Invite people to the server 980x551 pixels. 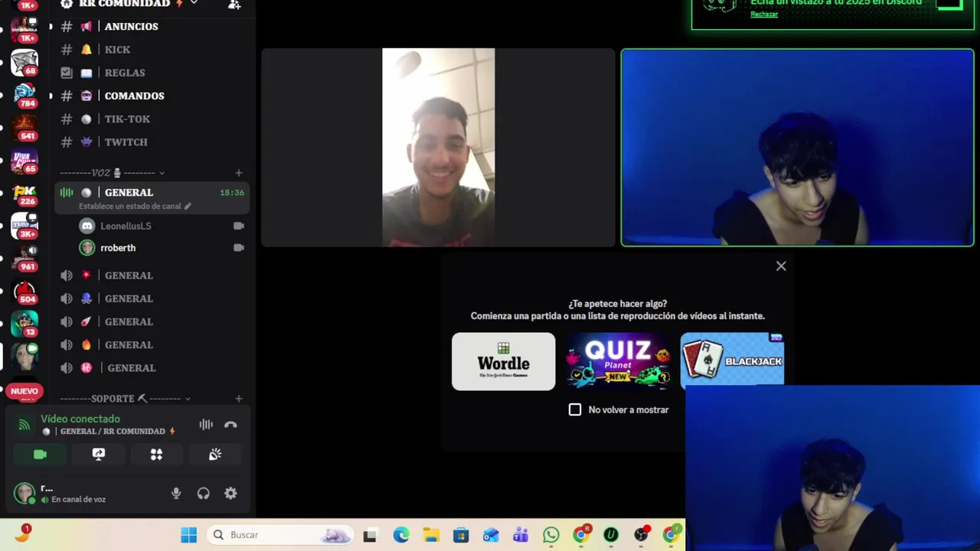tap(234, 4)
